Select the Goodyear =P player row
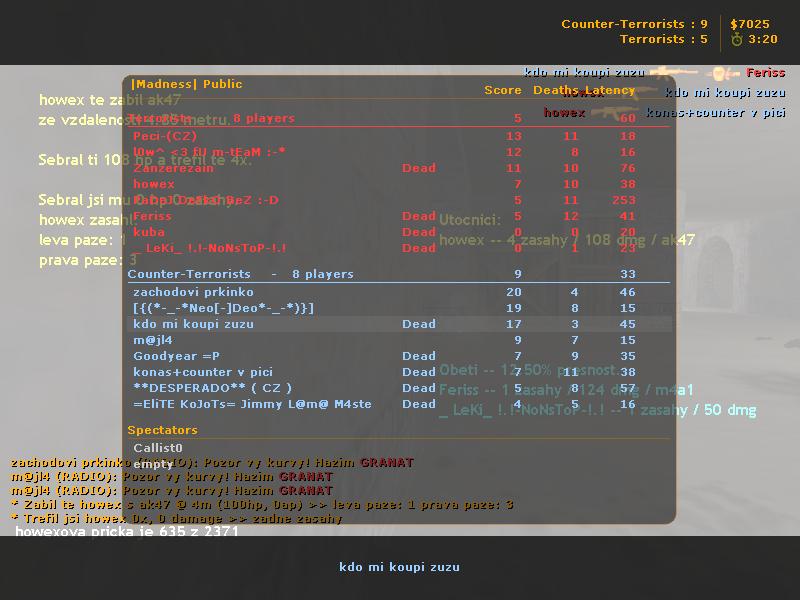 click(398, 356)
